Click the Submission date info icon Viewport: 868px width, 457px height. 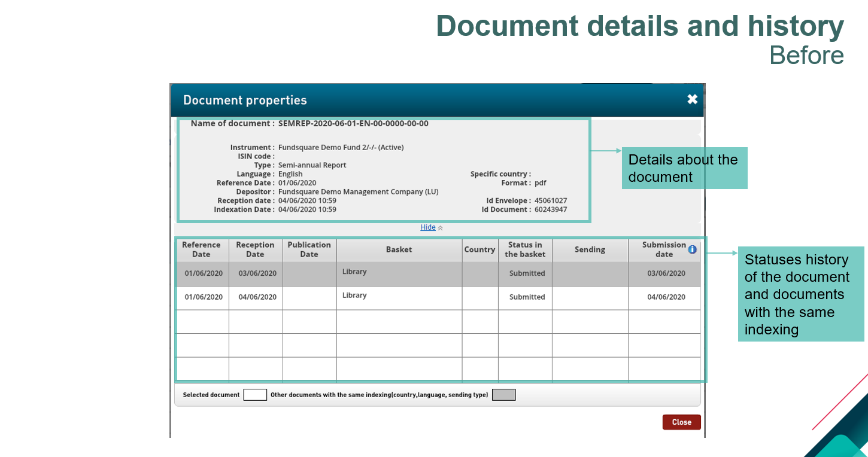[693, 249]
